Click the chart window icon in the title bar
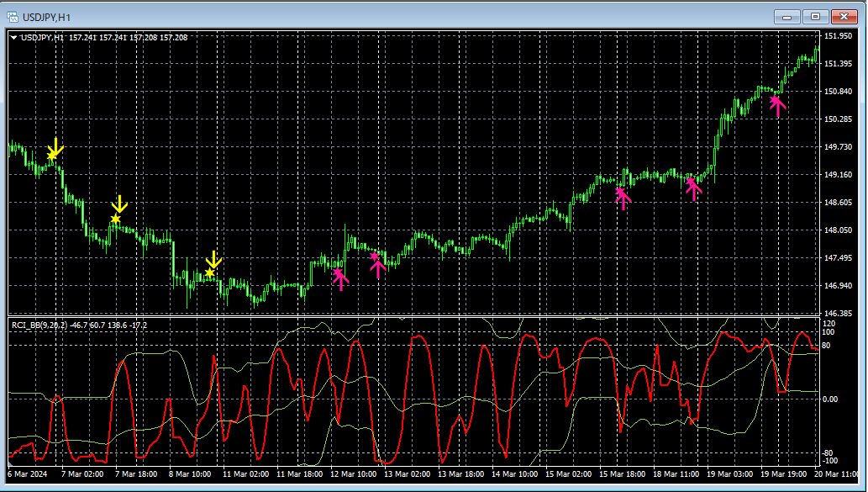The width and height of the screenshot is (868, 492). click(x=13, y=16)
